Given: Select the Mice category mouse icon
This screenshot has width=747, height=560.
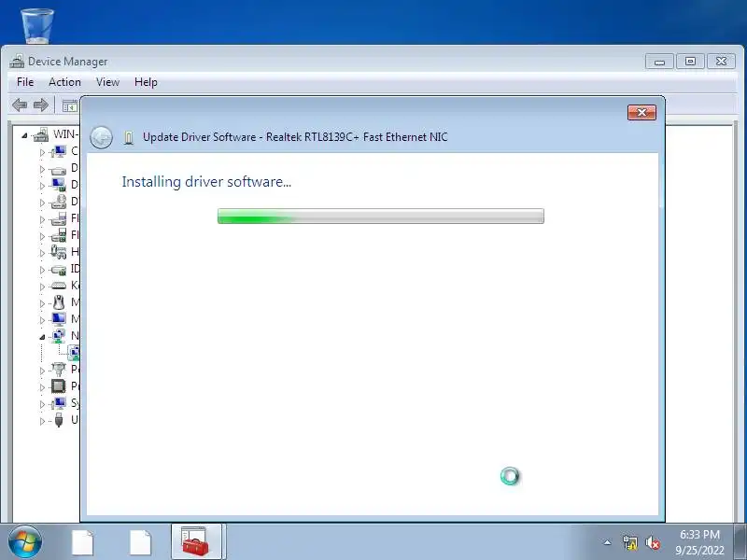Looking at the screenshot, I should pos(59,302).
